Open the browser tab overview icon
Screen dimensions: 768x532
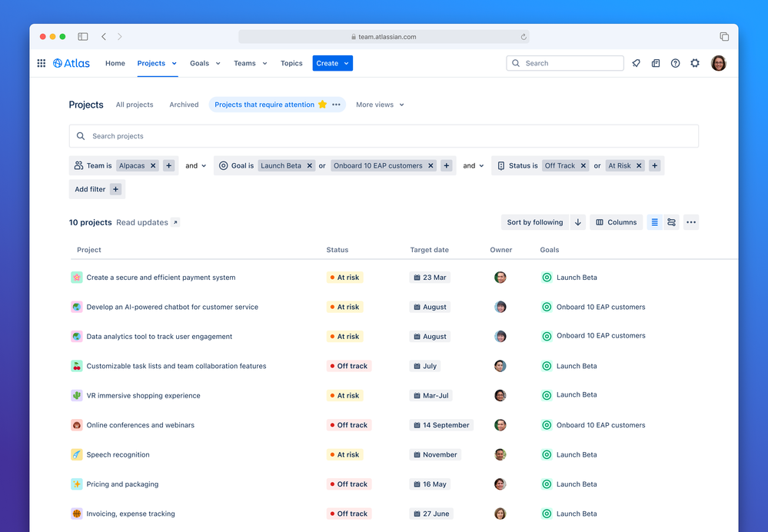pos(724,37)
